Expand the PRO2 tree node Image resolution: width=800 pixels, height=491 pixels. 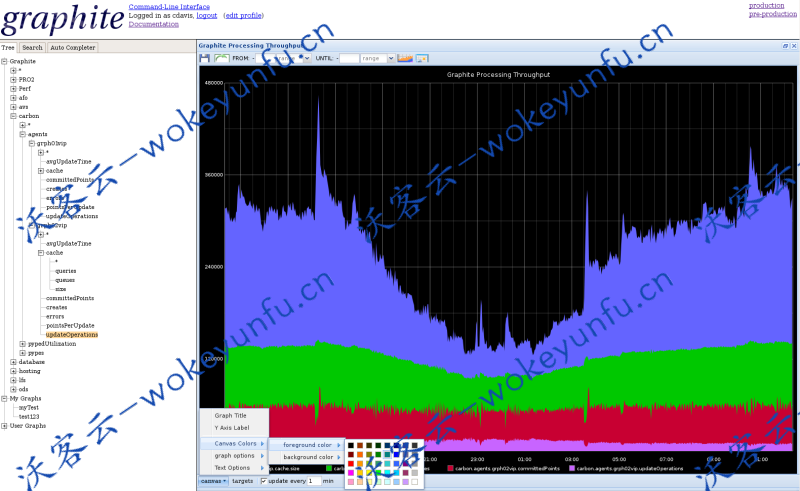pos(14,80)
